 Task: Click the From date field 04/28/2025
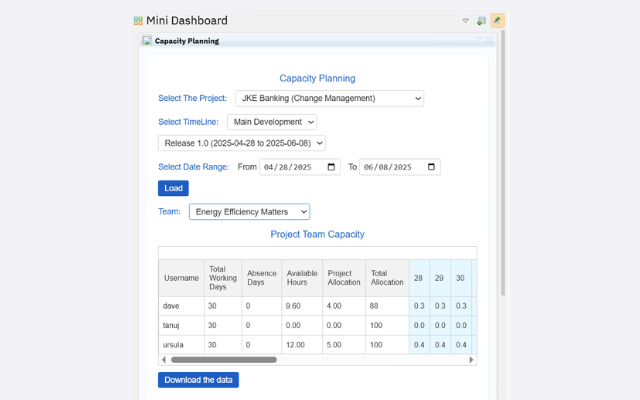tap(300, 167)
